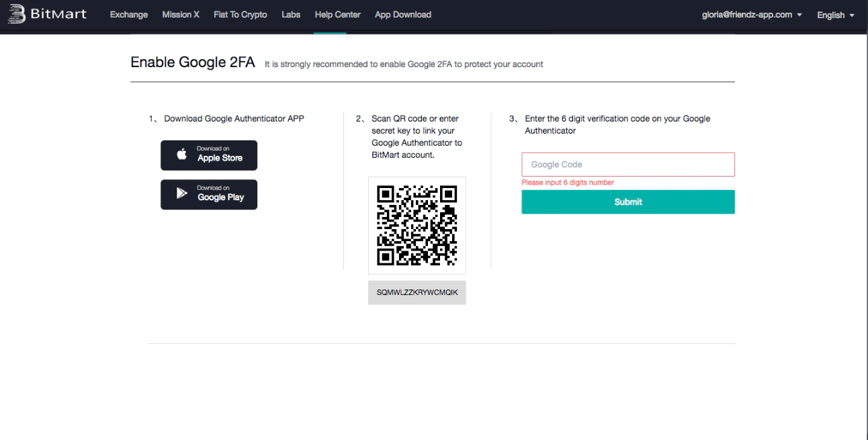
Task: Click the 2FA QR code image
Action: (417, 225)
